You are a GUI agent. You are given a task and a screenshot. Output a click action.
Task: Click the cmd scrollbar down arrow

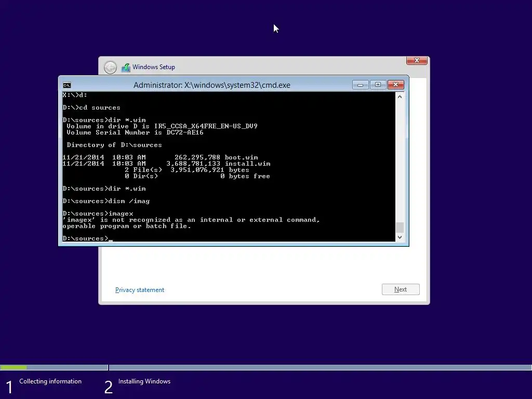[x=400, y=237]
